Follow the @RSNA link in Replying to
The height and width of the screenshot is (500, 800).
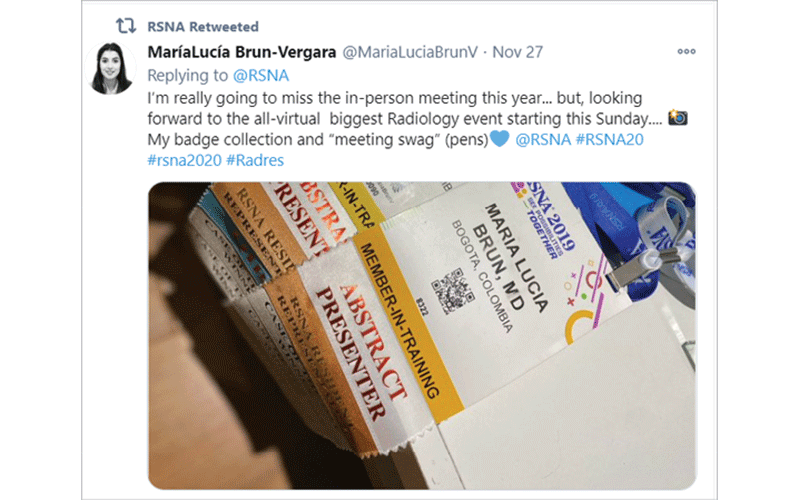click(261, 76)
